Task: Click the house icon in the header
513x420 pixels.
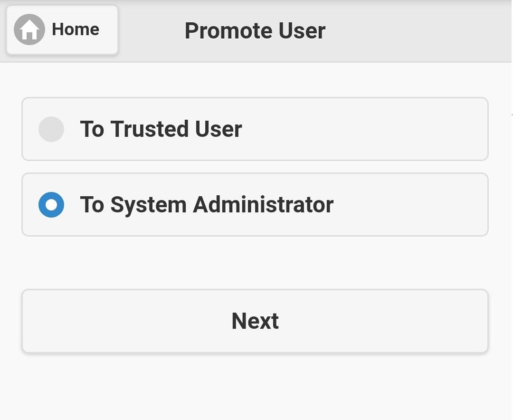Action: [29, 29]
